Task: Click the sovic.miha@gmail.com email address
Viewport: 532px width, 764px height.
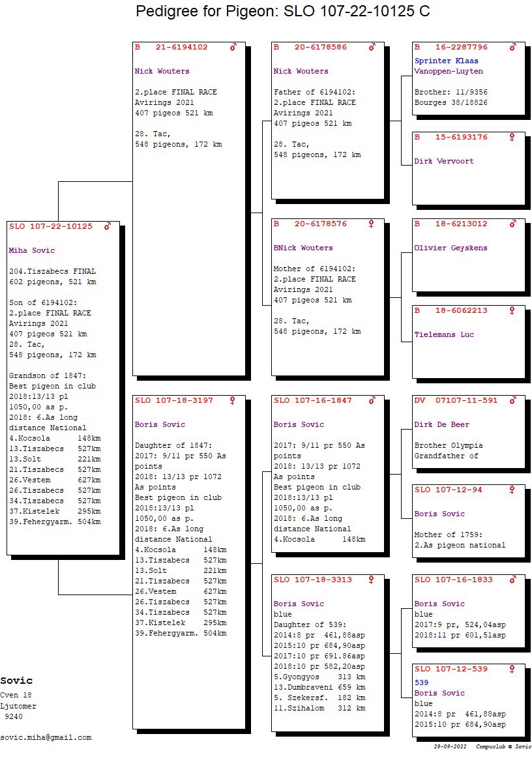Action: pos(46,737)
